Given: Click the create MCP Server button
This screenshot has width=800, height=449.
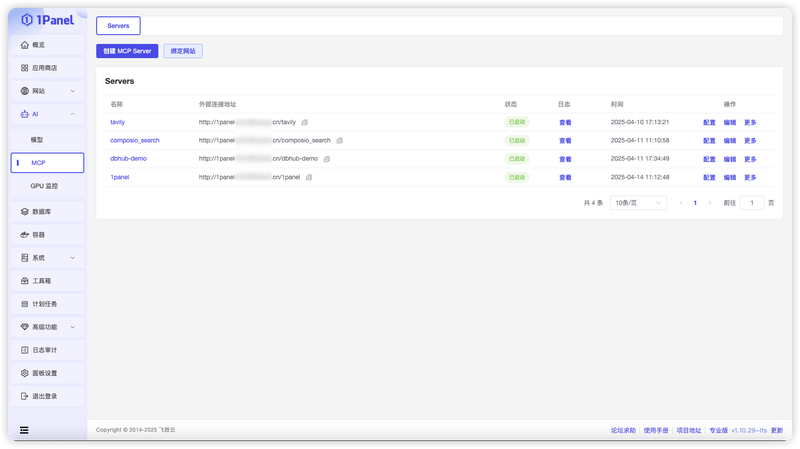Looking at the screenshot, I should coord(127,51).
